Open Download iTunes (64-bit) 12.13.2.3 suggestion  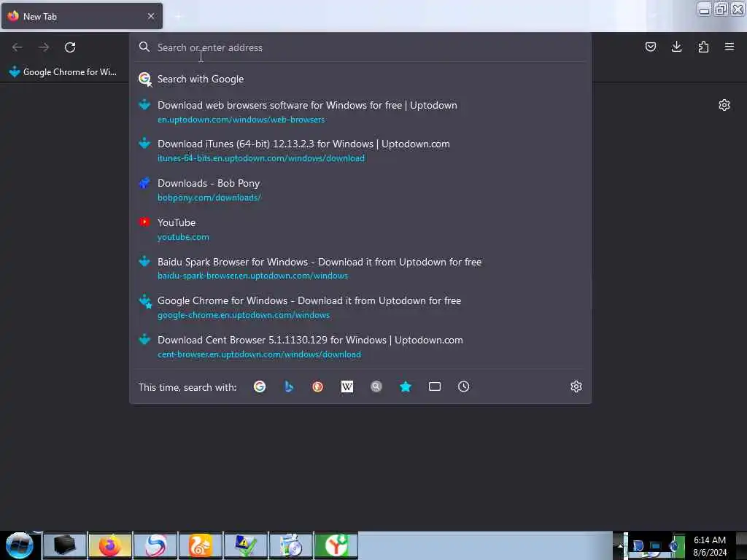[360, 150]
